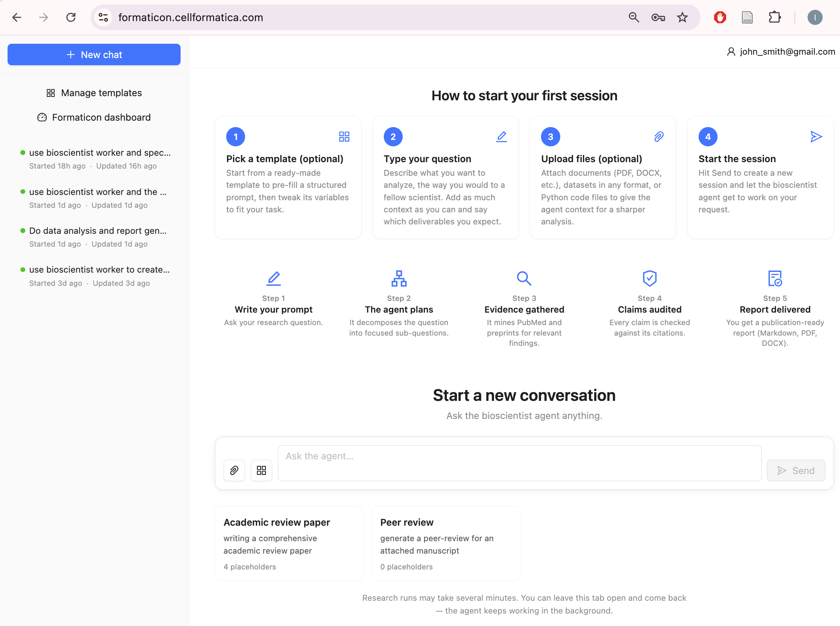
Task: Click the 'Pick a template (optional)' heading
Action: tap(285, 159)
